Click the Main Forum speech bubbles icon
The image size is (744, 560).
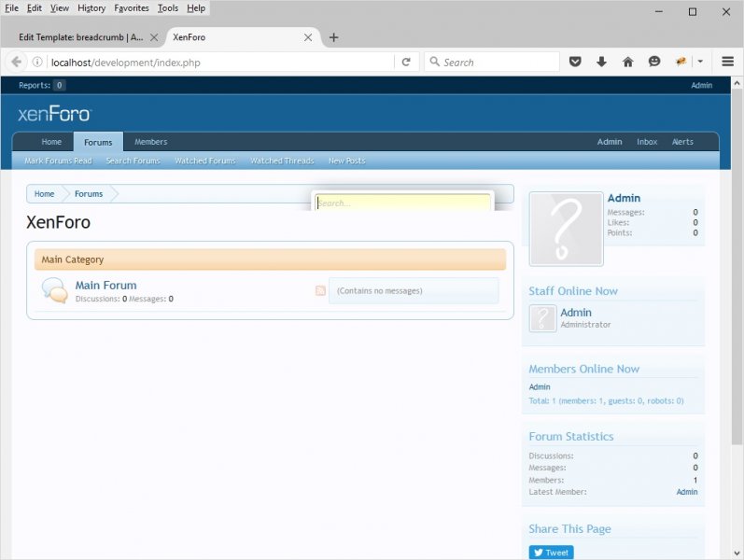54,290
